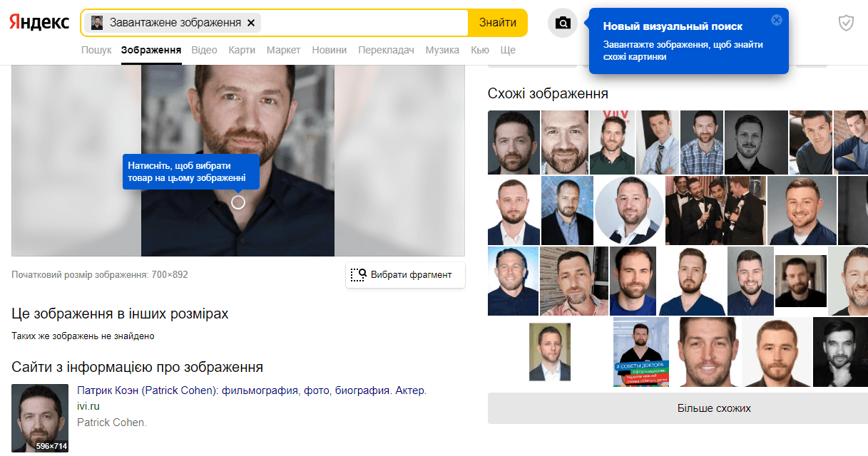
Task: Open the Карти tab
Action: [242, 50]
